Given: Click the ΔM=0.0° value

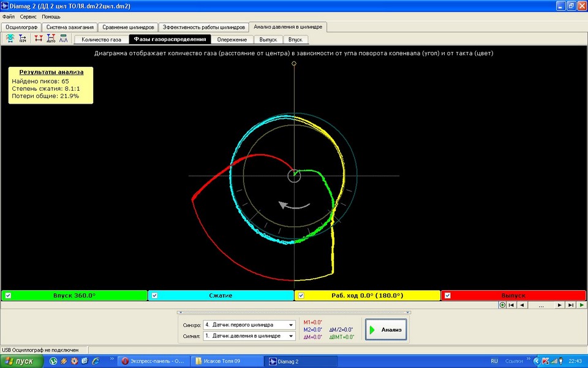Looking at the screenshot, I should tap(313, 337).
